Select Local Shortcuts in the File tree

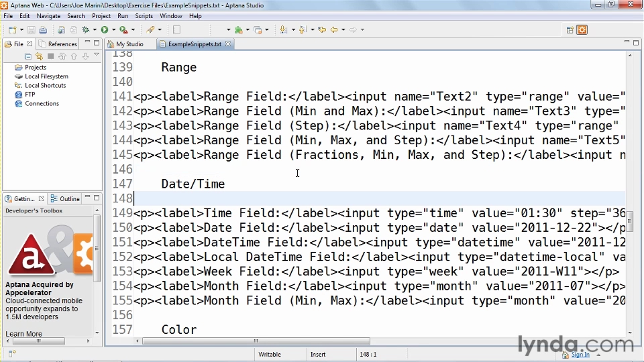click(45, 85)
